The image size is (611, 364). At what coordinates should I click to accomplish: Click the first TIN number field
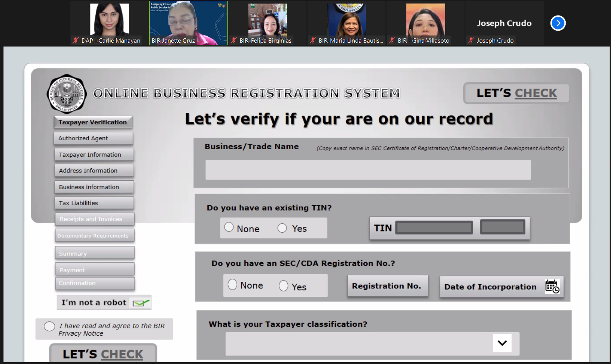(434, 228)
